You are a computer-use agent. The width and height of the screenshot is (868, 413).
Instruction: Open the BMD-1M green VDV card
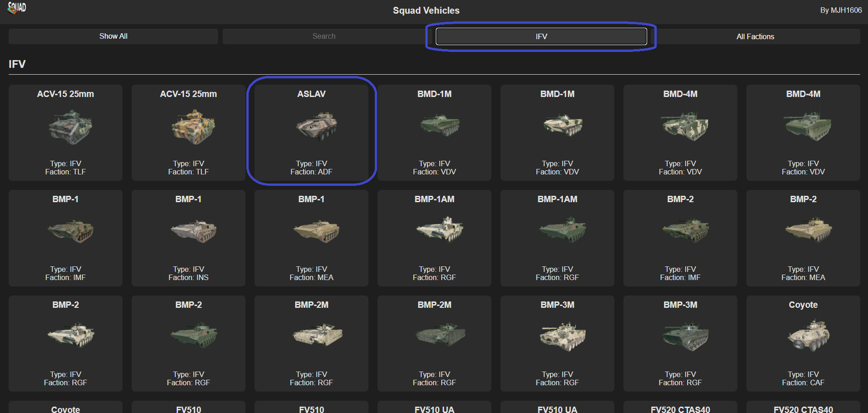(434, 133)
